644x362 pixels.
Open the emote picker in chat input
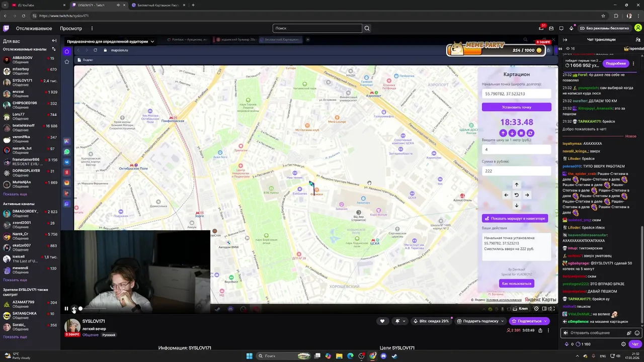coord(637,333)
